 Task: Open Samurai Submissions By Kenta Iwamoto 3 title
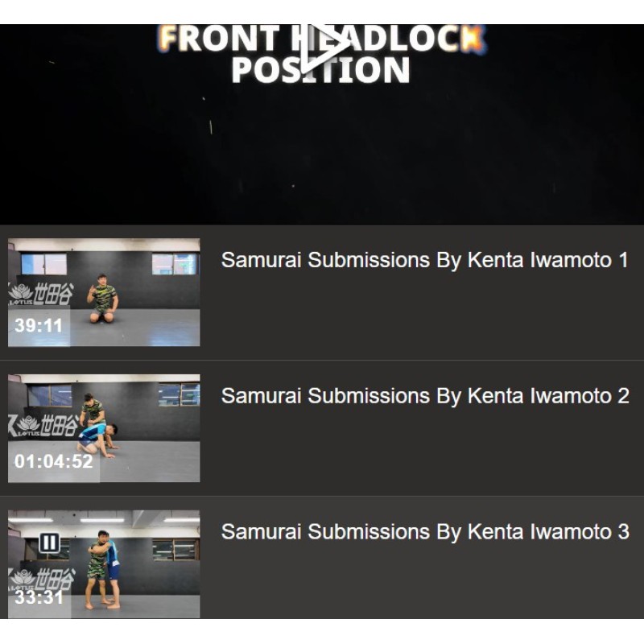425,532
